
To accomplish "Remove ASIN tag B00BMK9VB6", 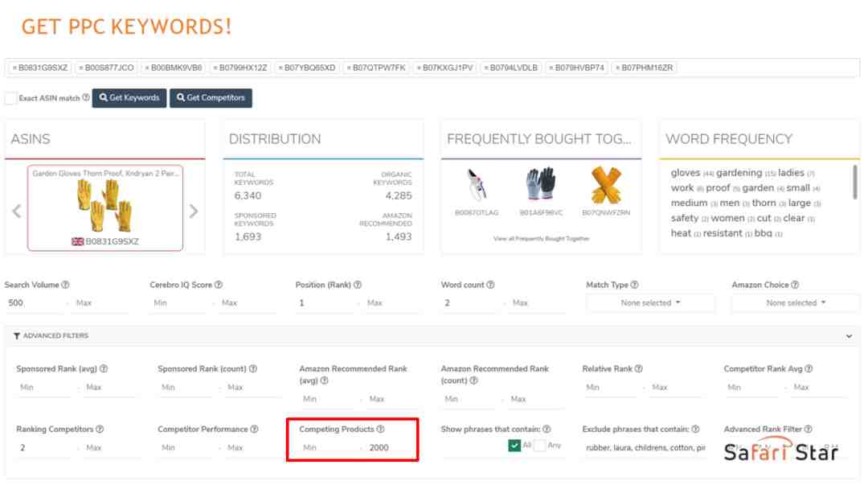I will [x=147, y=68].
